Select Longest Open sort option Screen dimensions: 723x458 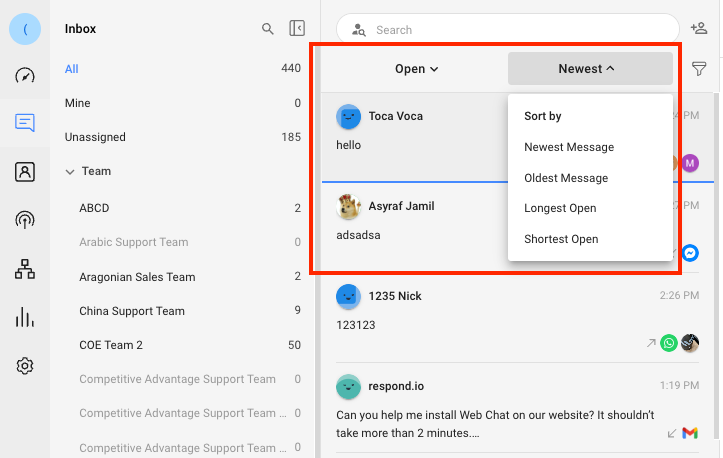560,208
